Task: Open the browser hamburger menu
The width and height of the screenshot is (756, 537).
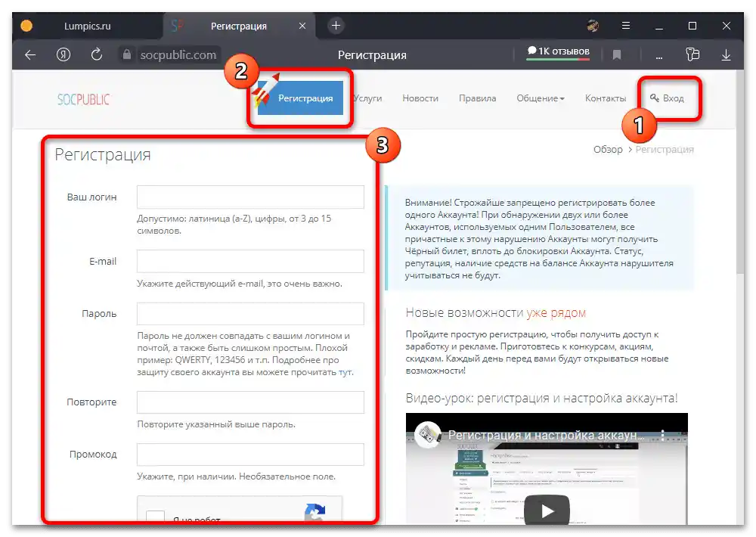Action: (x=626, y=26)
